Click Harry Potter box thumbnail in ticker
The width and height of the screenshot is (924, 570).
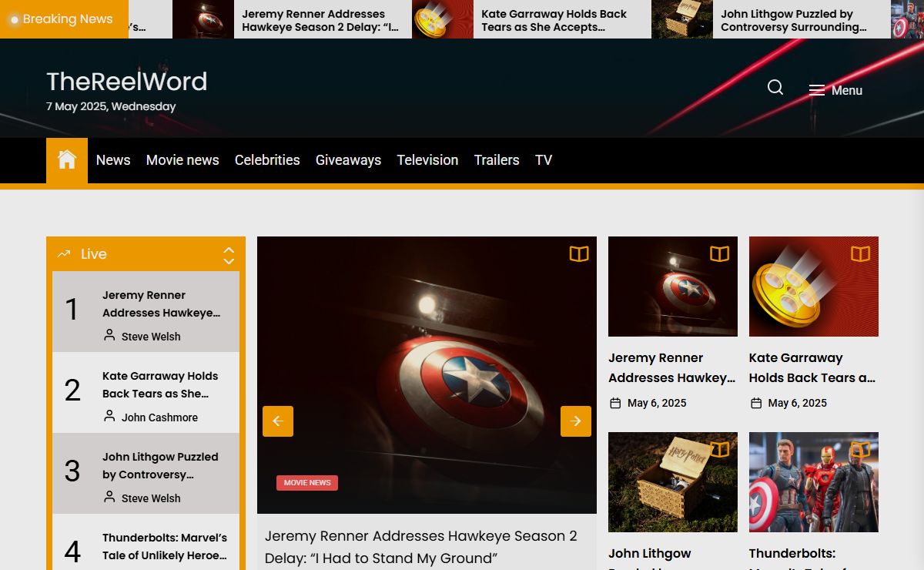682,19
